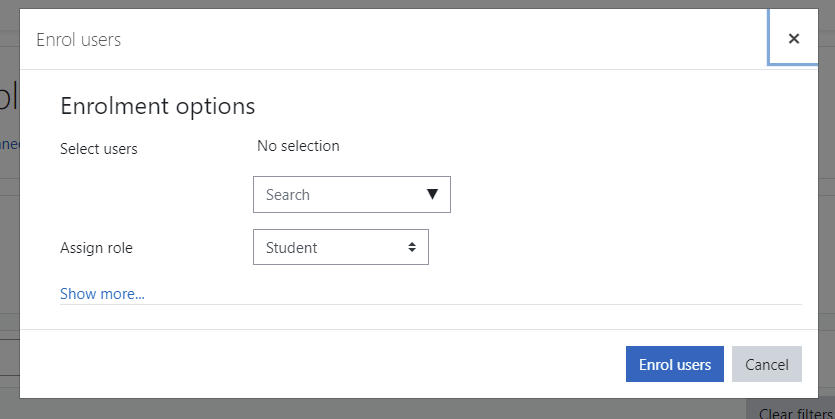Click the Enrolment options heading

point(158,106)
